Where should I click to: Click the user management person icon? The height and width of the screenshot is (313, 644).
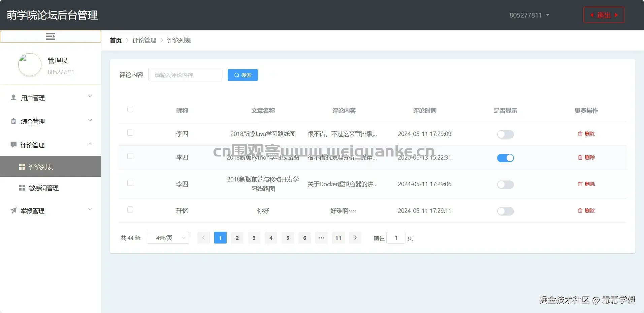(x=13, y=97)
